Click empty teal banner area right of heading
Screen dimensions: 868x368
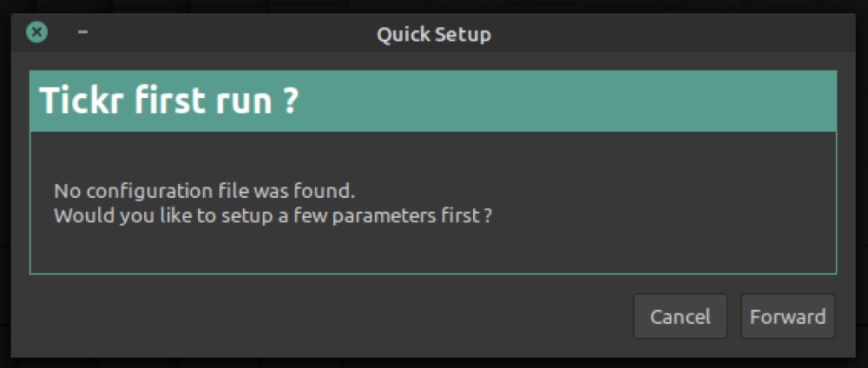point(564,102)
